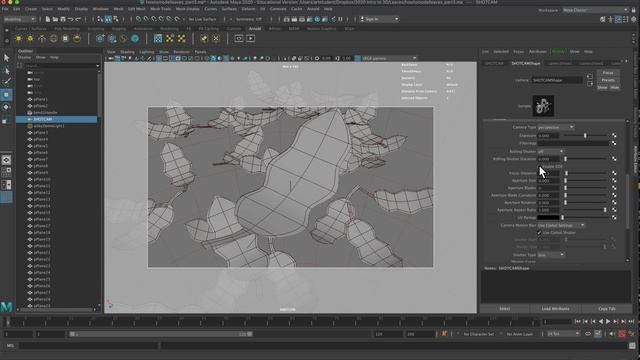The image size is (640, 360).
Task: Click the Select button in Attribute Editor
Action: (504, 309)
